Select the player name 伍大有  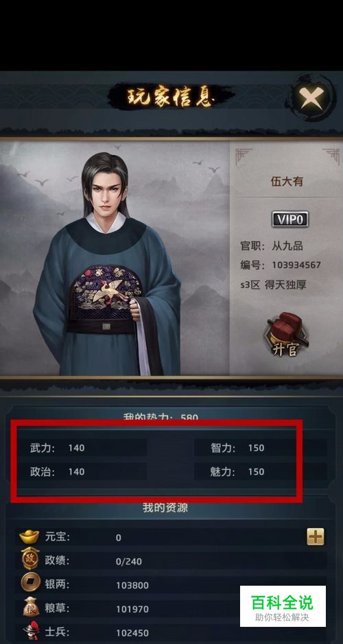[x=287, y=182]
